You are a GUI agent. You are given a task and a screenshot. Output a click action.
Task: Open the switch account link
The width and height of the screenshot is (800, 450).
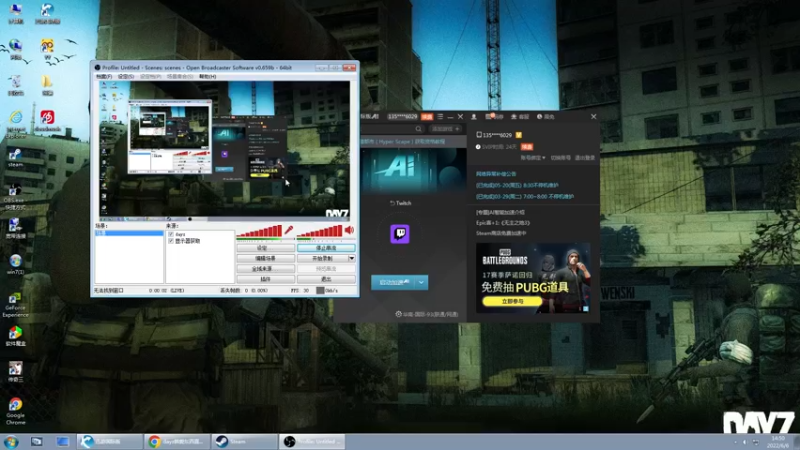(x=561, y=158)
